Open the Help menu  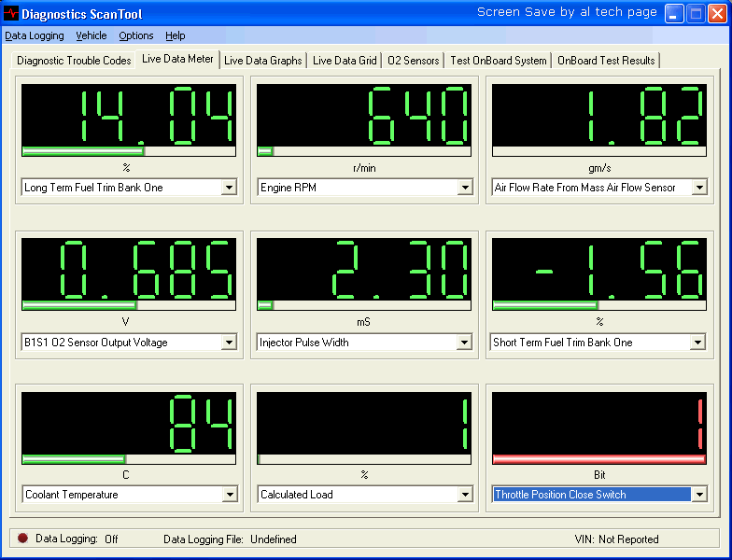(176, 35)
